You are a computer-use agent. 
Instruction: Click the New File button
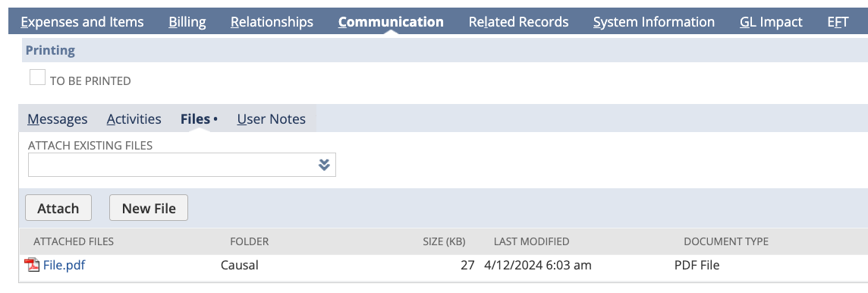coord(149,208)
